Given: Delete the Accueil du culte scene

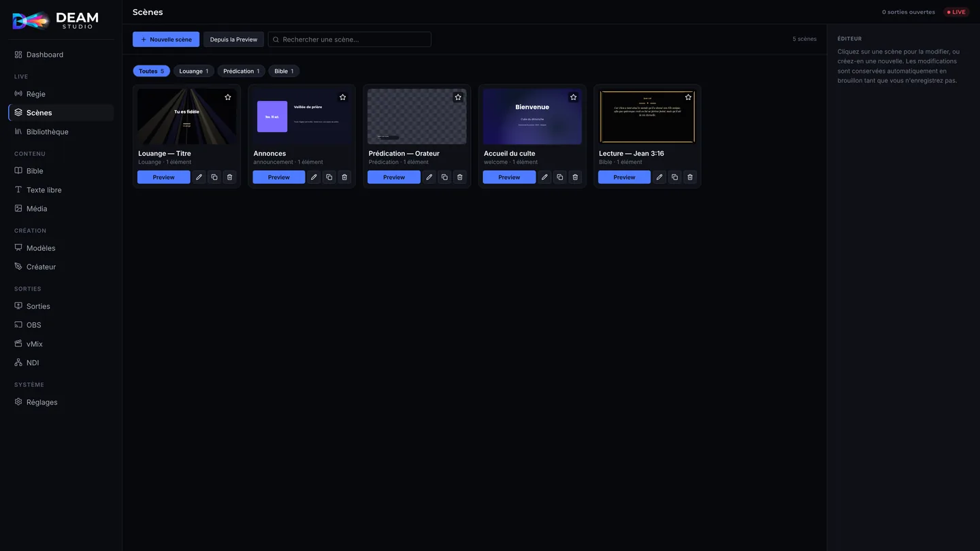Looking at the screenshot, I should [575, 177].
